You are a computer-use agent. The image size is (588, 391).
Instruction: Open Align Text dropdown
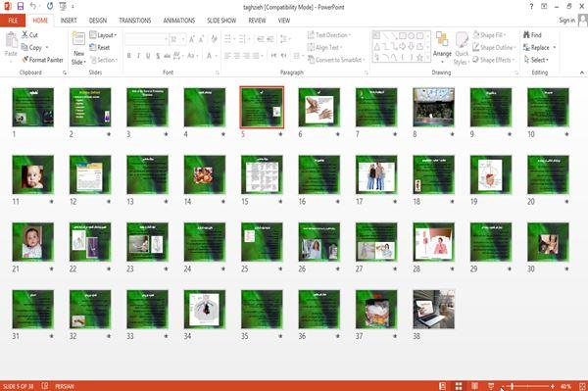coord(324,48)
